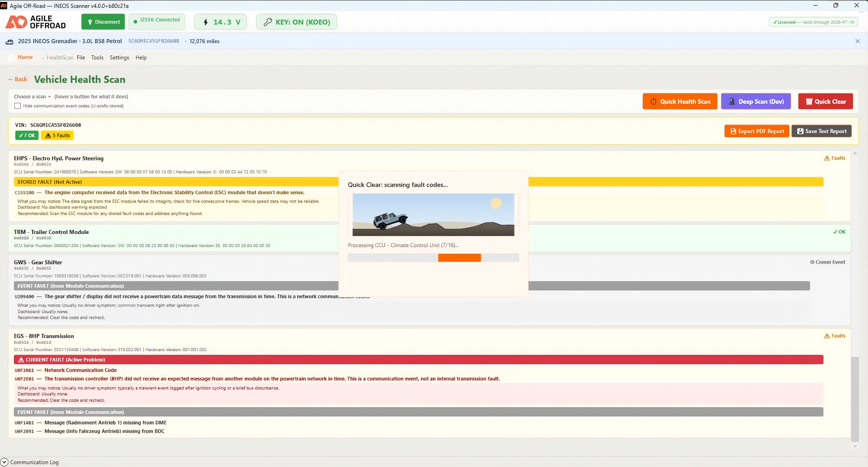This screenshot has width=868, height=467.
Task: Click the scroll up arrow of results list
Action: point(855,154)
